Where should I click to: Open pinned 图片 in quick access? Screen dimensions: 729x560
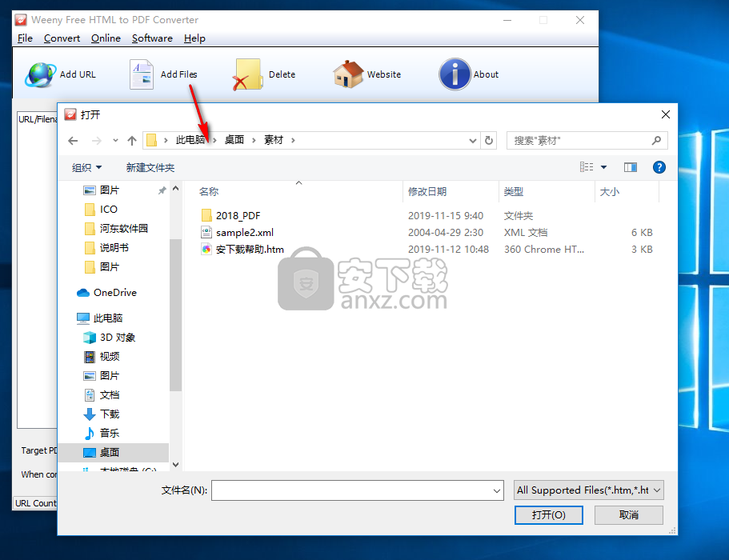click(x=110, y=190)
